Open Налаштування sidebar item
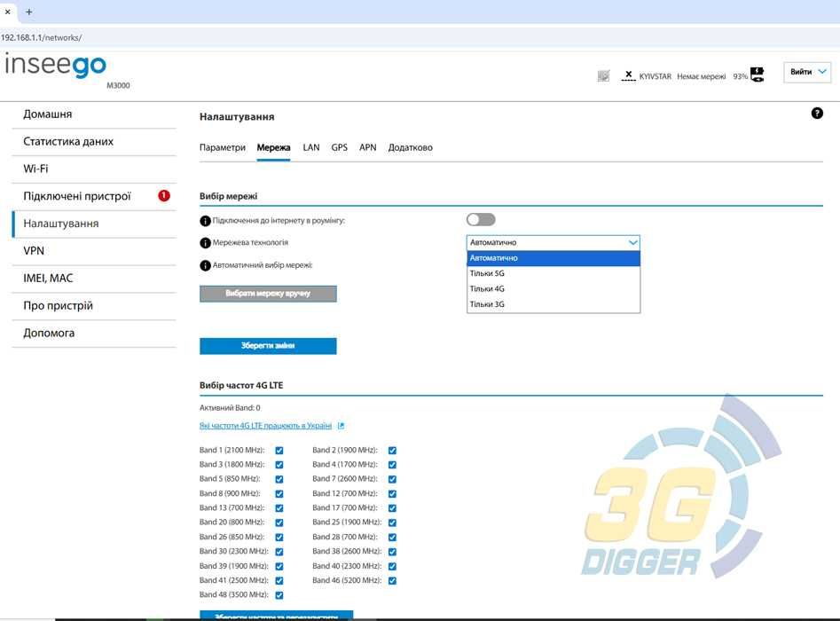Screen dimensions: 840x621 tap(94, 224)
